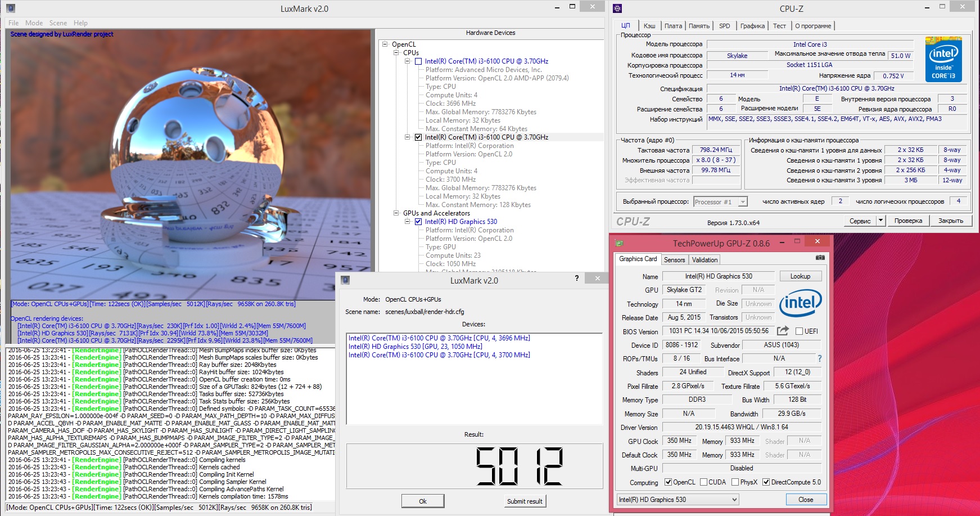Switch to the Validation tab in GPU-Z

(x=704, y=260)
